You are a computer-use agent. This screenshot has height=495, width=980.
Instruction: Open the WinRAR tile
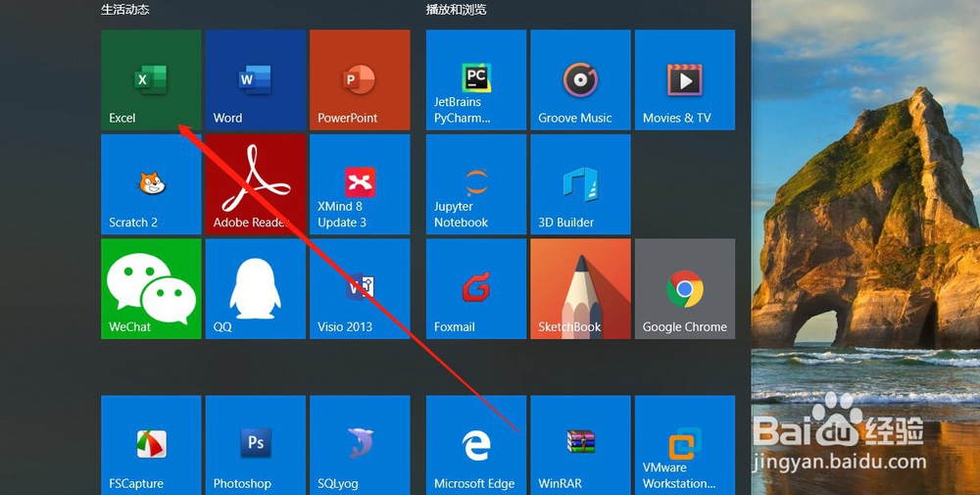tap(580, 445)
